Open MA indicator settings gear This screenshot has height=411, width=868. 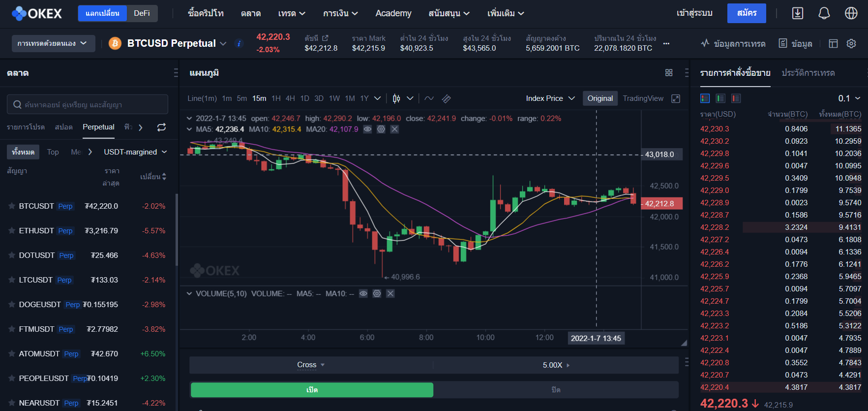coord(381,129)
